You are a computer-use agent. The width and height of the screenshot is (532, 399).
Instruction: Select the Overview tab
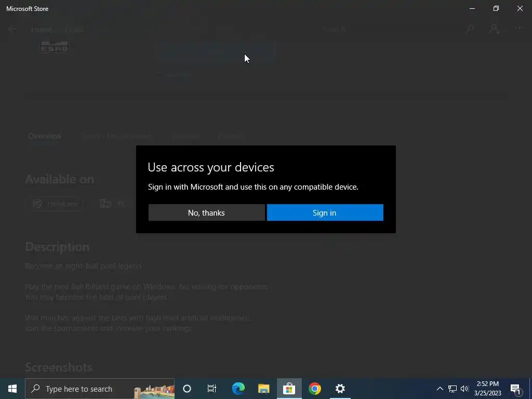click(45, 136)
